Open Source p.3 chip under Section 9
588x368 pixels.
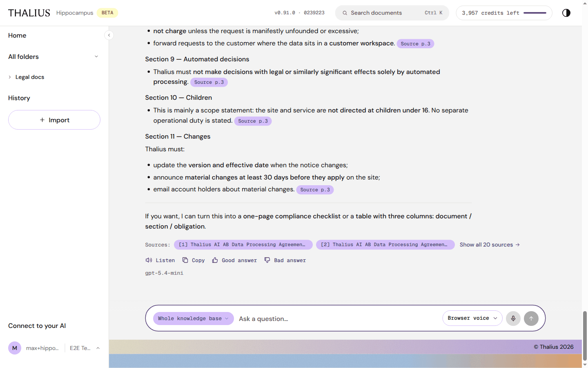pyautogui.click(x=209, y=82)
